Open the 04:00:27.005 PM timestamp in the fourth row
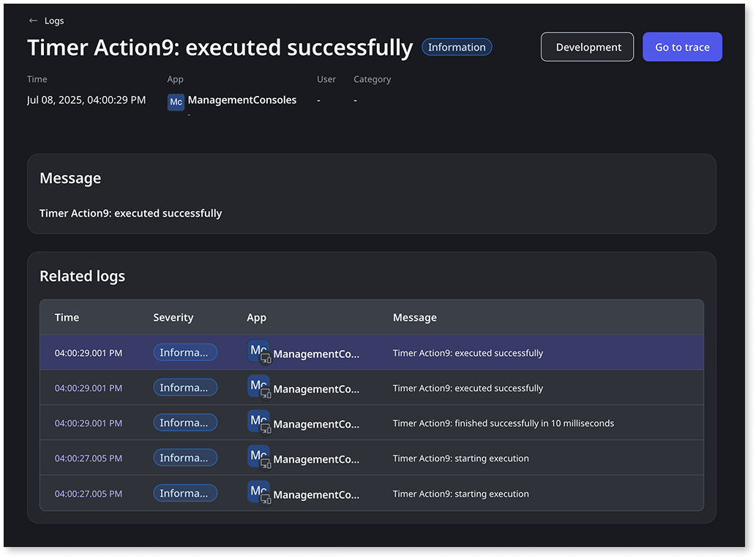Screen dimensions: 756x558 (x=88, y=458)
